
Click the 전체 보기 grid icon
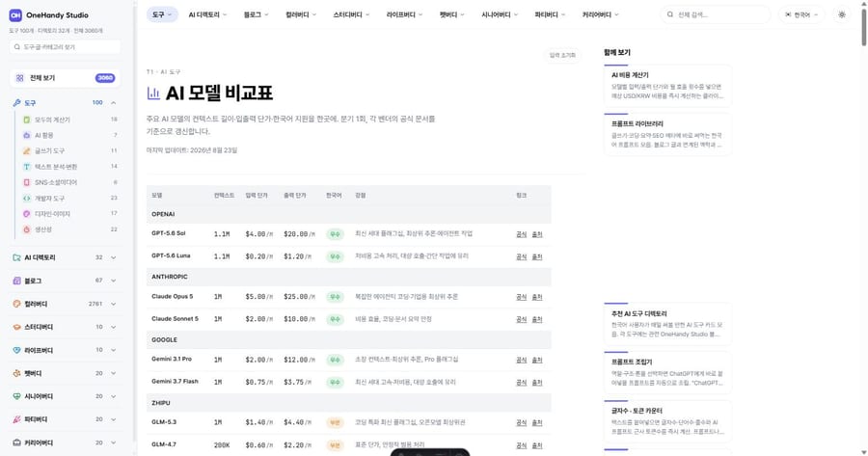[x=20, y=78]
